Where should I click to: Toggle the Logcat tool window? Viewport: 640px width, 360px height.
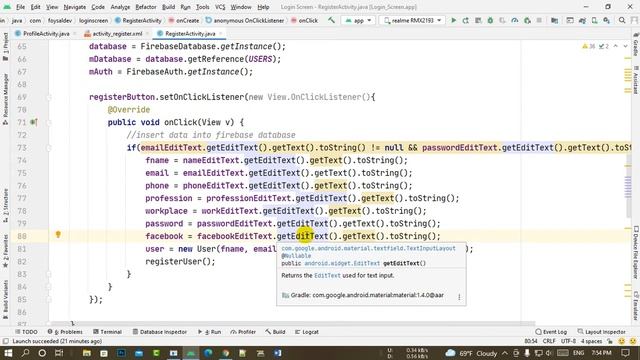pyautogui.click(x=307, y=332)
